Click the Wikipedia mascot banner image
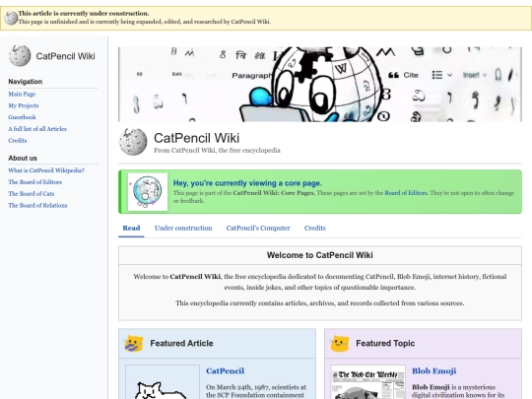The height and width of the screenshot is (399, 532). pyautogui.click(x=320, y=84)
